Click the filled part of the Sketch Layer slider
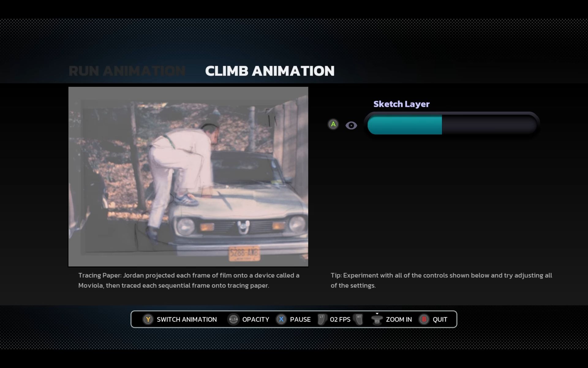The height and width of the screenshot is (368, 588). click(404, 125)
